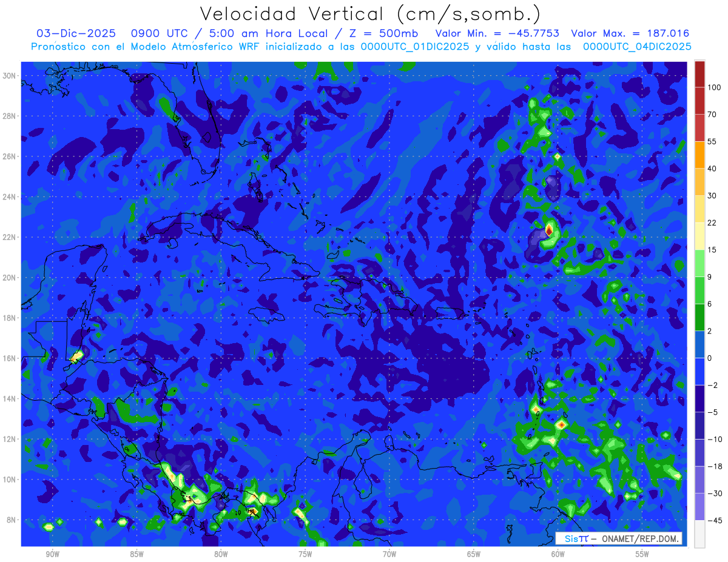This screenshot has height=562, width=728.
Task: Click the colorbar value label '-10'
Action: point(714,440)
